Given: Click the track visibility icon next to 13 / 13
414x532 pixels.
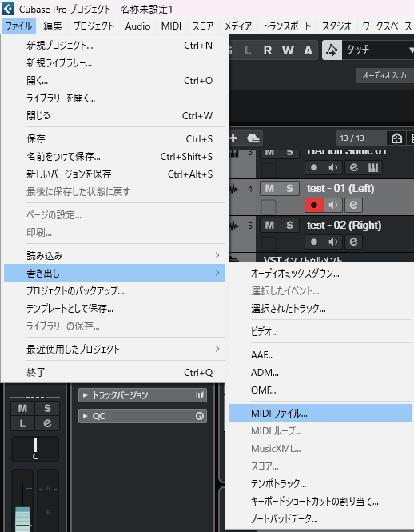Looking at the screenshot, I should (x=396, y=138).
